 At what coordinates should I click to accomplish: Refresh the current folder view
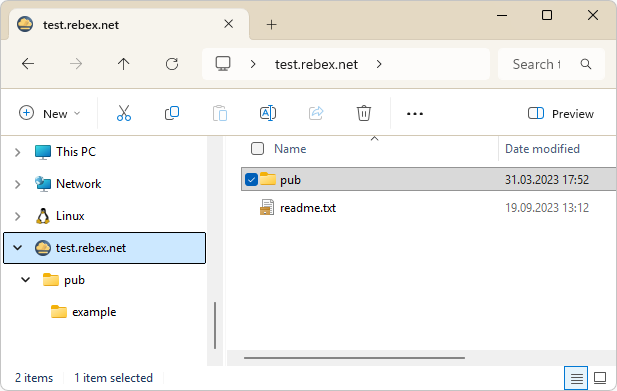point(172,64)
